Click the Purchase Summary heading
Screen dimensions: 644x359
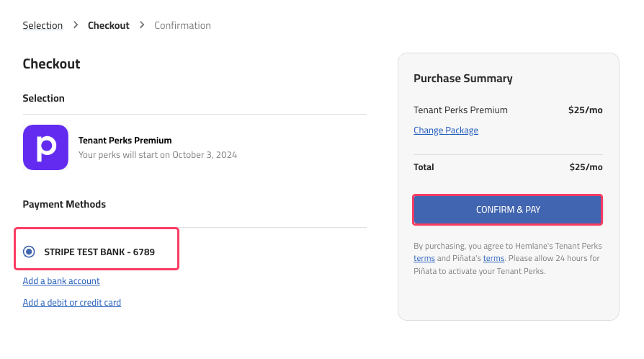(x=463, y=78)
